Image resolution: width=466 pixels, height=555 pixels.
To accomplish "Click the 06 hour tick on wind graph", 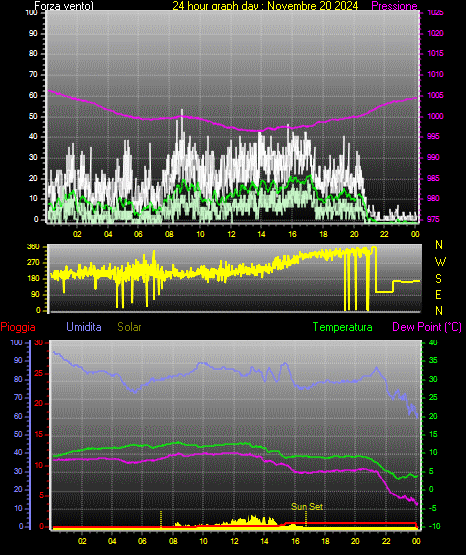I will click(138, 234).
